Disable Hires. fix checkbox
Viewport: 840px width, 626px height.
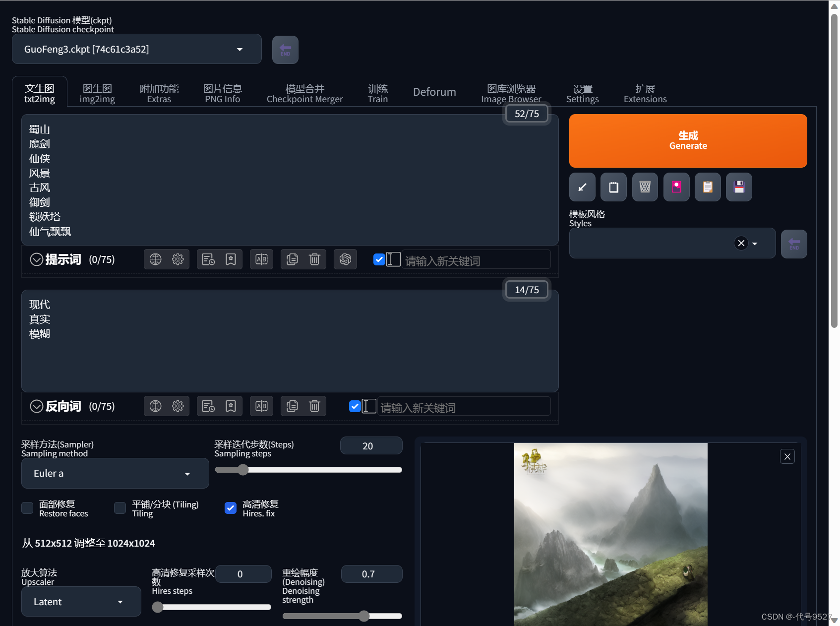pos(231,508)
